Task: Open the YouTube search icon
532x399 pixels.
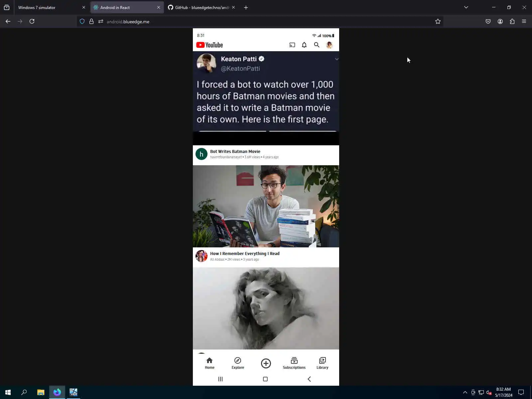Action: coord(317,45)
